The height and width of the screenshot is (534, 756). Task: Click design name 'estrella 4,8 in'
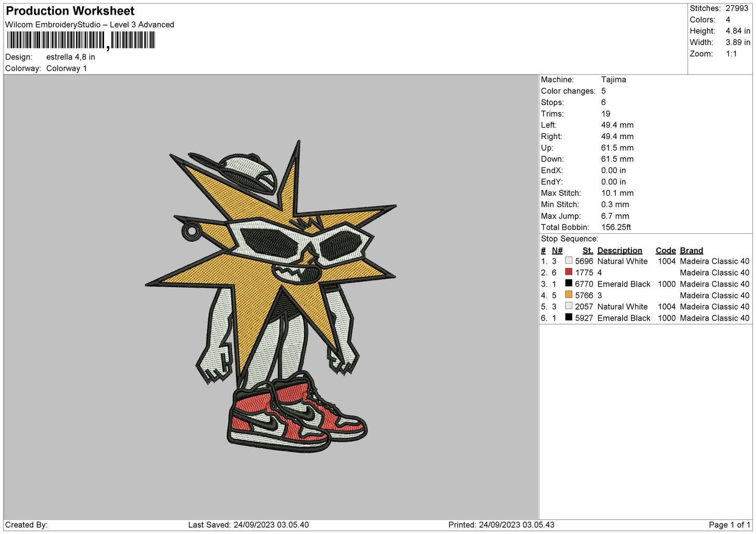[x=71, y=57]
